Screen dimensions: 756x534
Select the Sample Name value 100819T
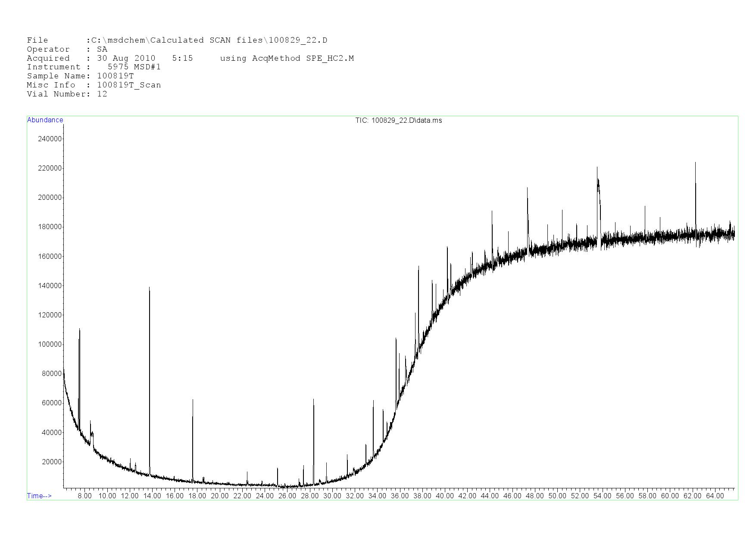pyautogui.click(x=115, y=76)
